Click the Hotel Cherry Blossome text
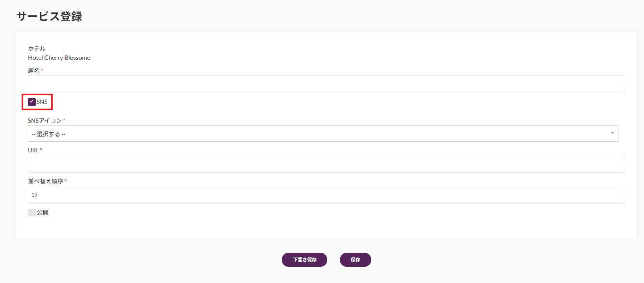Image resolution: width=644 pixels, height=283 pixels. point(59,58)
